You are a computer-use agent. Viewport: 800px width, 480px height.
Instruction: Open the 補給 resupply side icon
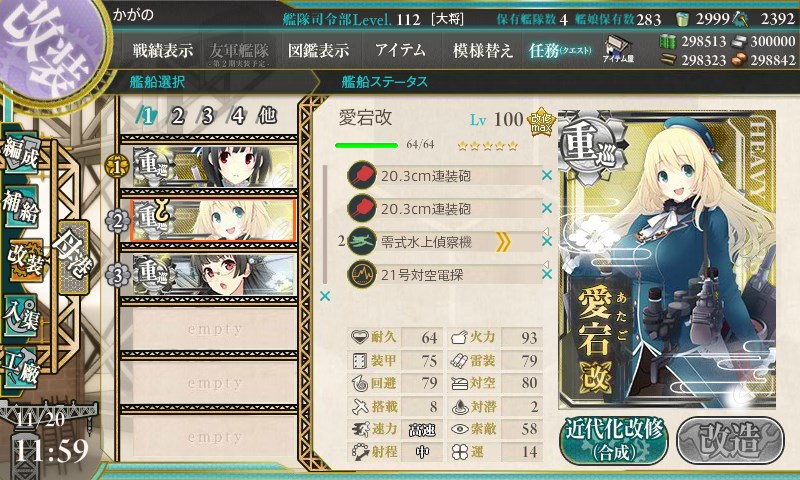coord(20,206)
